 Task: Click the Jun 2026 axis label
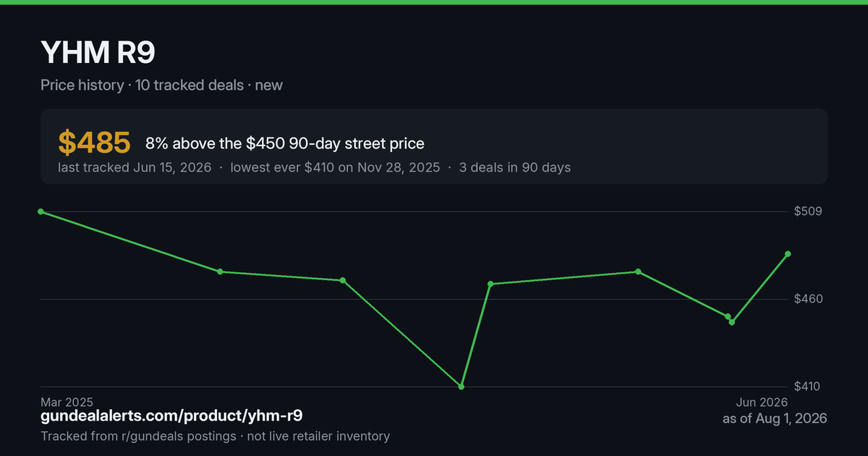762,402
